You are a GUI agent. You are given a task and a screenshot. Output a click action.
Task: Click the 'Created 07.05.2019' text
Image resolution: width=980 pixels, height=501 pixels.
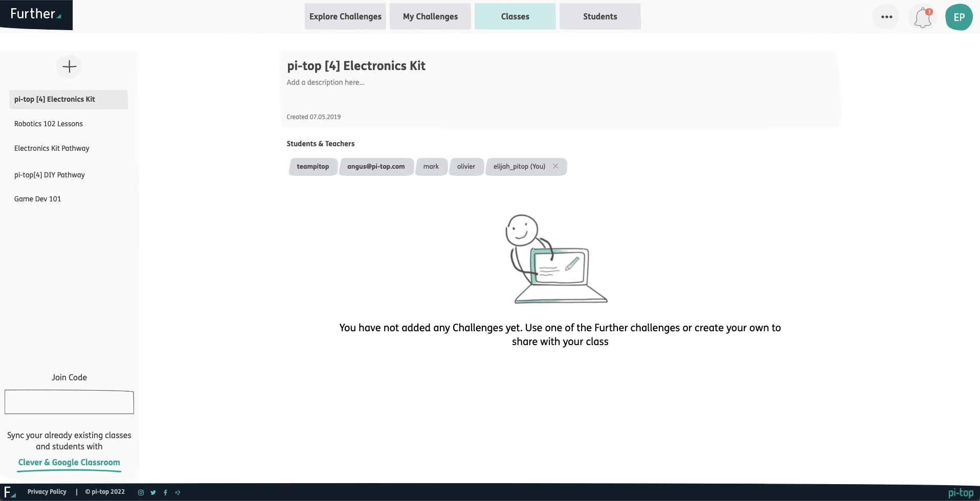pyautogui.click(x=314, y=117)
